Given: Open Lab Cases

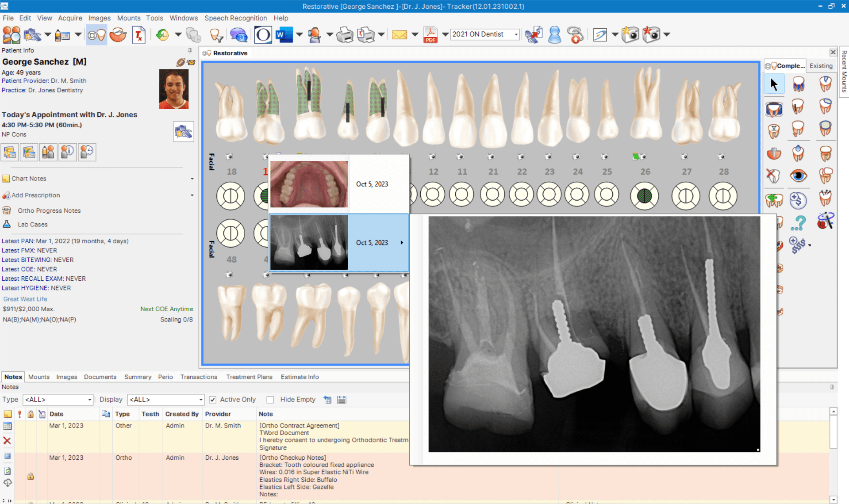Looking at the screenshot, I should (32, 224).
